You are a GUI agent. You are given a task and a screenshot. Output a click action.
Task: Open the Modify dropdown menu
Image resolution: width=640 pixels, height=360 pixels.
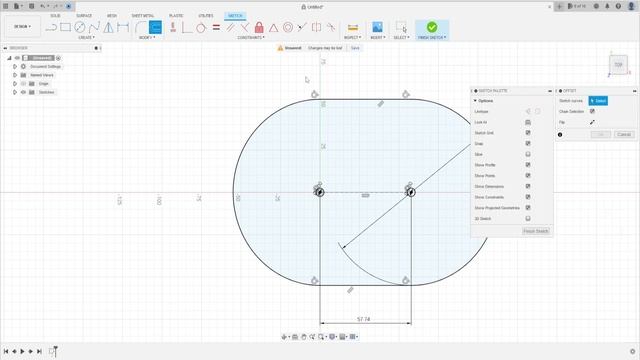(147, 38)
